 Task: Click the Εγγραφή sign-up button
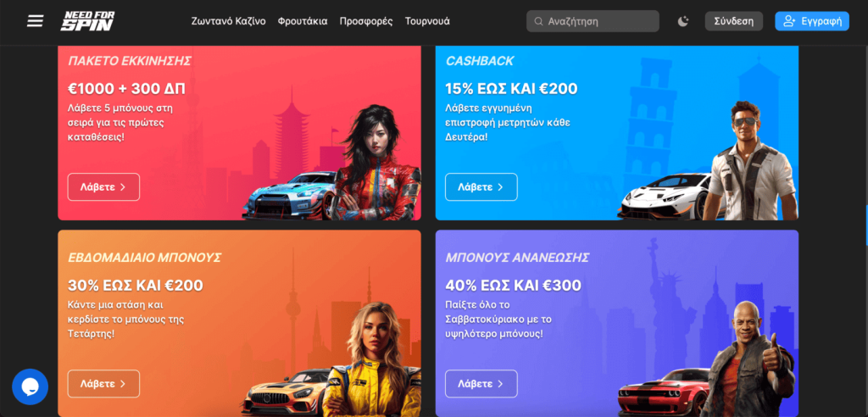[x=811, y=21]
